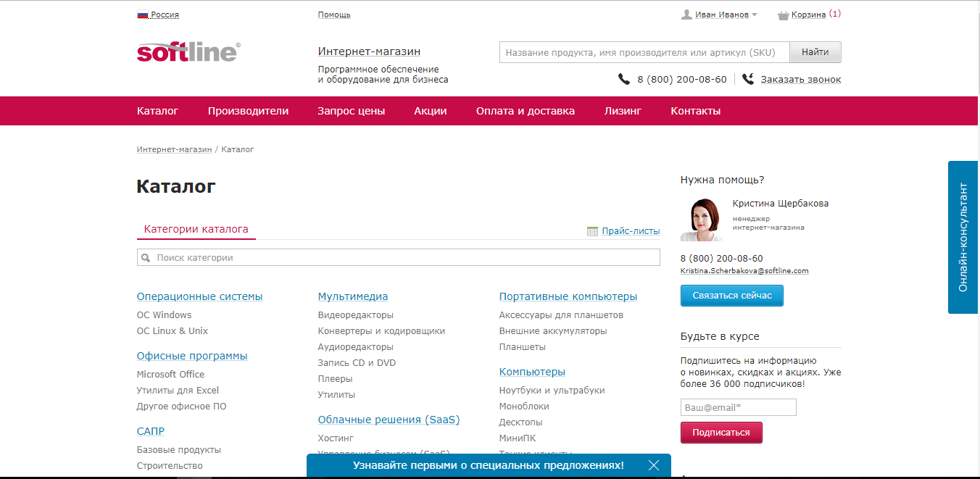Click the user profile icon
Screen dimensions: 980x479
(686, 14)
